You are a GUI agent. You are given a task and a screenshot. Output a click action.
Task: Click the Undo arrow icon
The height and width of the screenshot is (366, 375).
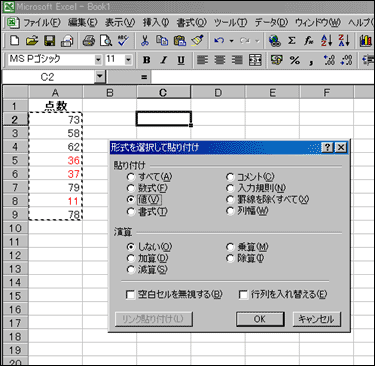coord(219,41)
